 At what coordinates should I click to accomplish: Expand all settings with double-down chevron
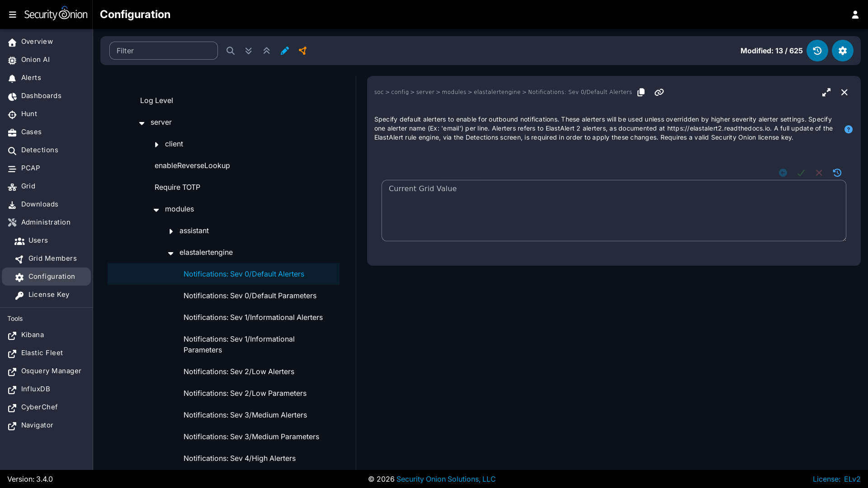click(x=249, y=51)
